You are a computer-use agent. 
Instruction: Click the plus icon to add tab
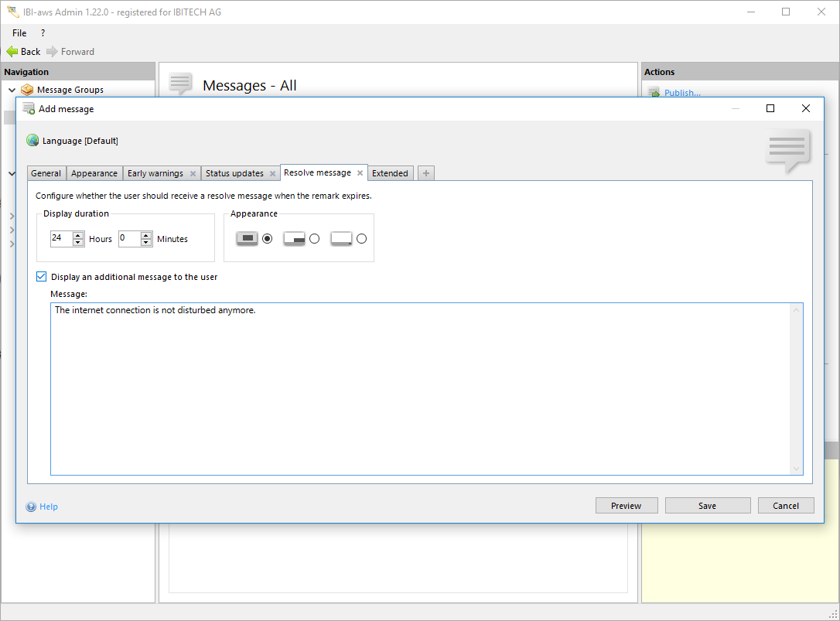tap(425, 173)
